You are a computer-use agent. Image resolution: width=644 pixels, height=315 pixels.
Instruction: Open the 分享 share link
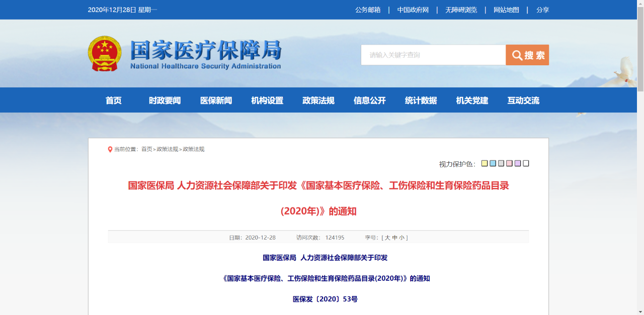click(x=542, y=10)
